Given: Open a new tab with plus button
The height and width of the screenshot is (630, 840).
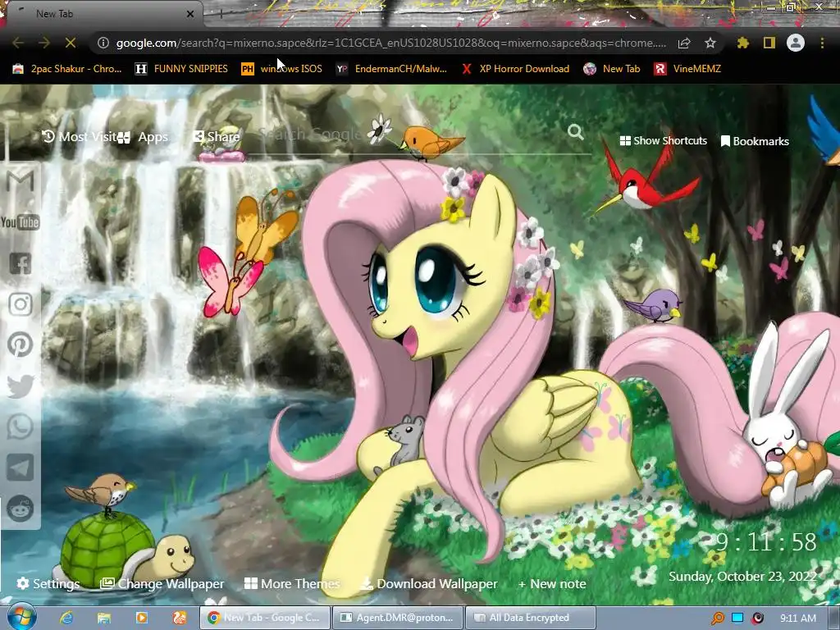Looking at the screenshot, I should coord(221,14).
